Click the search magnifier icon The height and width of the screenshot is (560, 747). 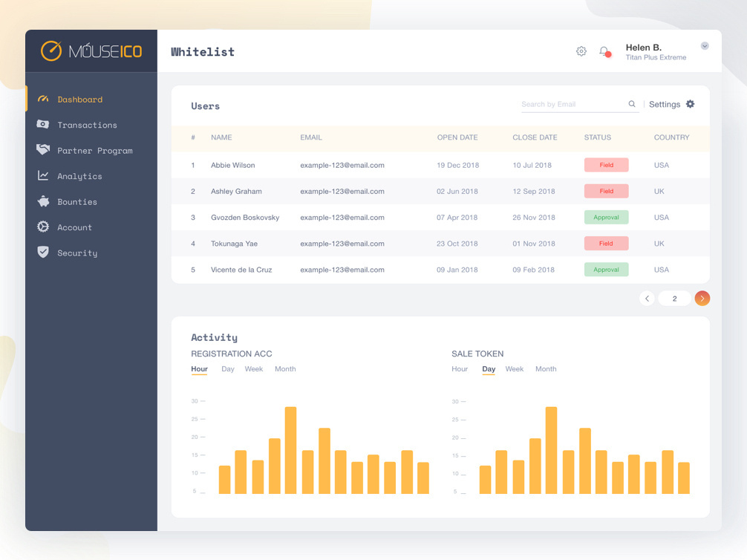[x=632, y=104]
